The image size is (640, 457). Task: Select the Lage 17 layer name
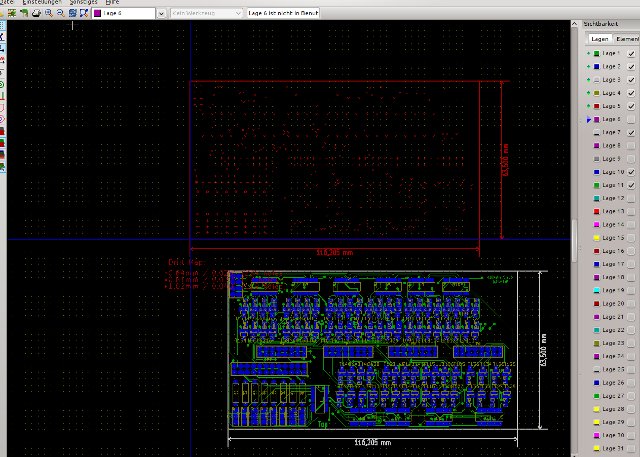[613, 264]
